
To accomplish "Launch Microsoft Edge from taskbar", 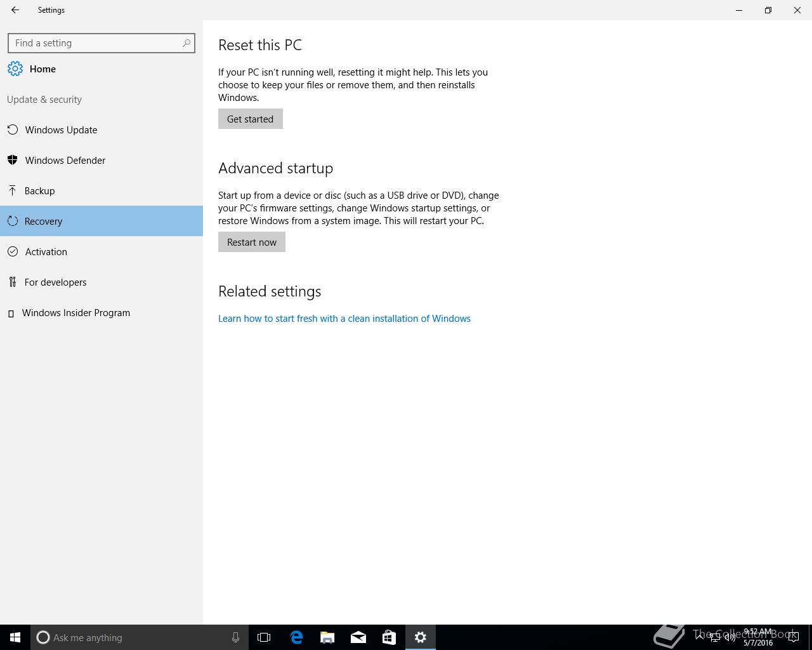I will tap(296, 637).
